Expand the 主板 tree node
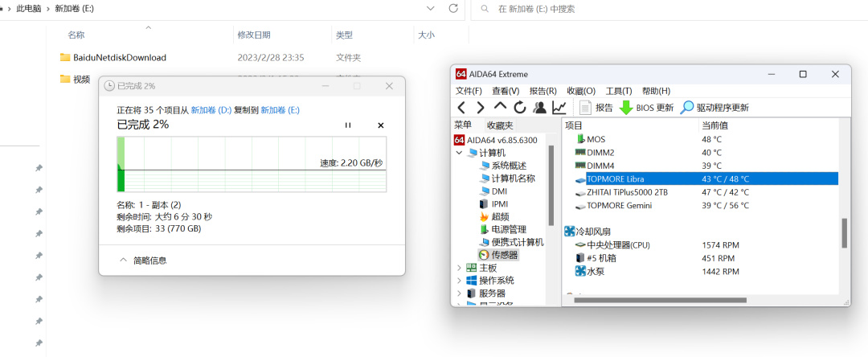This screenshot has width=868, height=357. point(459,268)
